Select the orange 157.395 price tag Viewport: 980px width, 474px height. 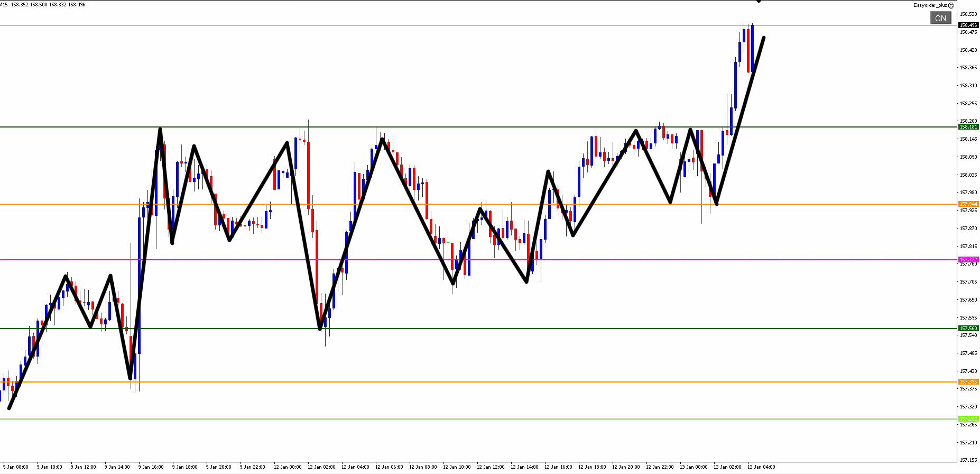click(968, 382)
